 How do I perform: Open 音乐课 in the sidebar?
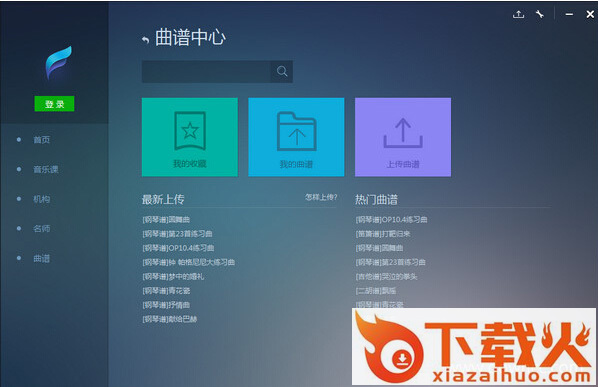[x=46, y=169]
